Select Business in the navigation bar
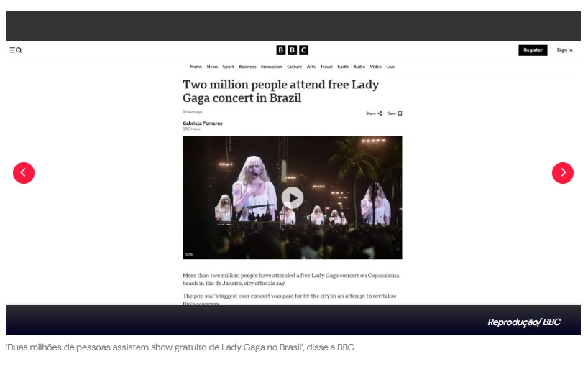 coord(247,67)
